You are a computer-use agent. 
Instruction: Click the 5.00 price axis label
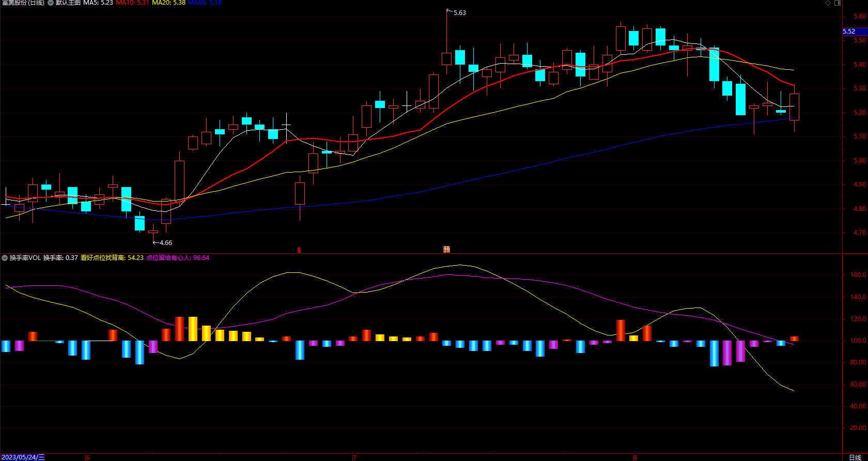coord(860,161)
